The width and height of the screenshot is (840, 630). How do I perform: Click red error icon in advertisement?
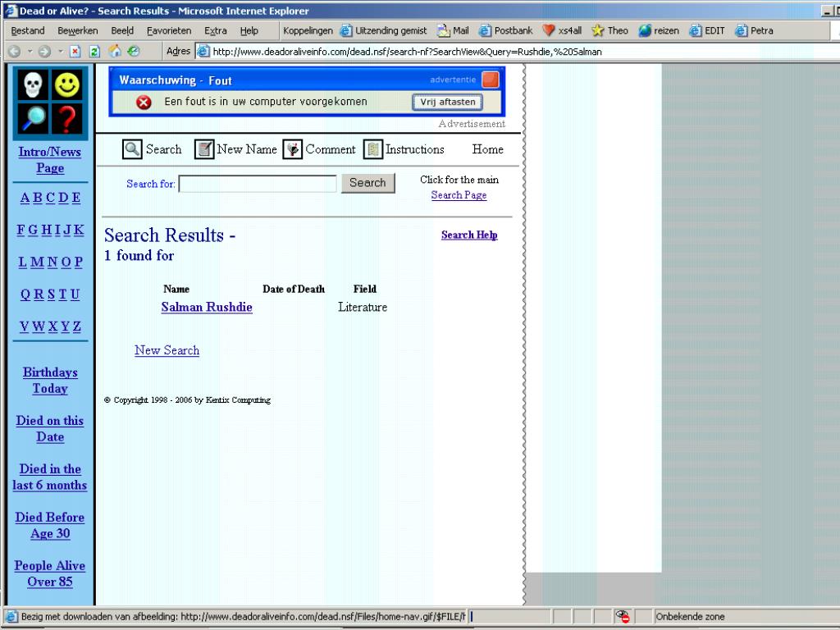point(144,102)
